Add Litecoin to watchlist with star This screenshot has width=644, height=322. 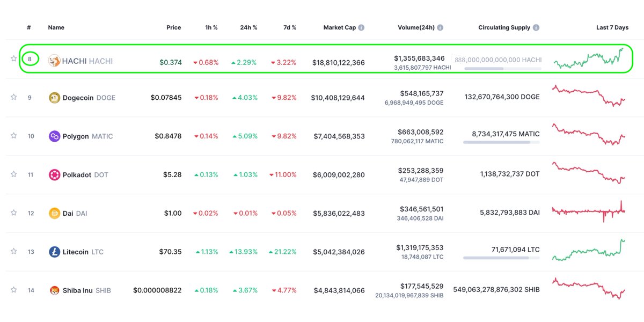click(14, 252)
